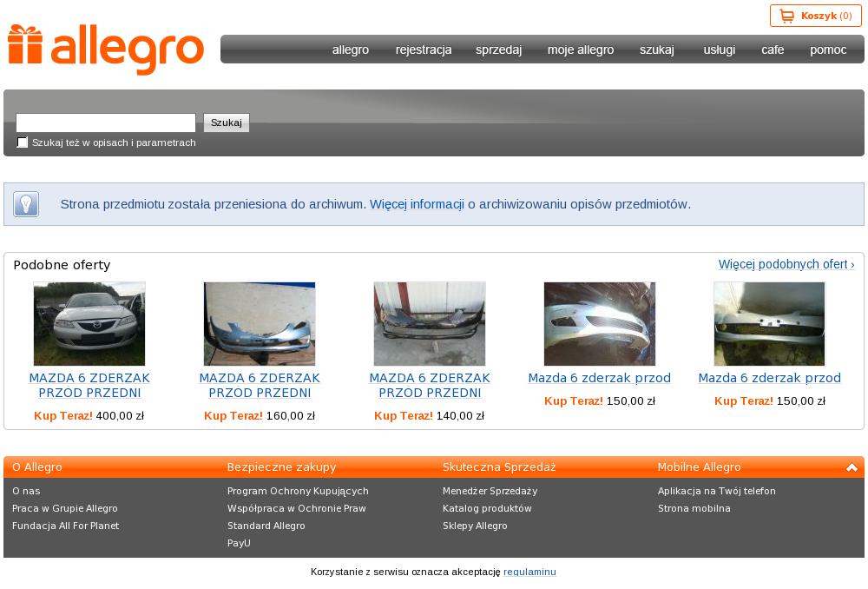
Task: Open Fundacja All For Planet link
Action: click(65, 526)
